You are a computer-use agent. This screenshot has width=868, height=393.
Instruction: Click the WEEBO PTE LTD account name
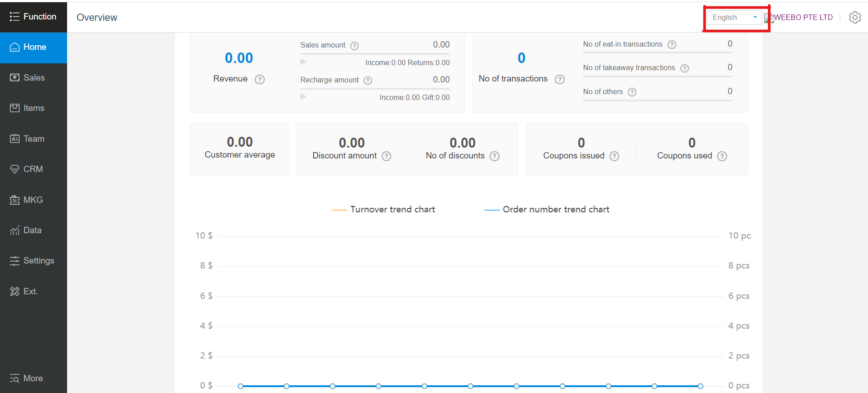803,17
